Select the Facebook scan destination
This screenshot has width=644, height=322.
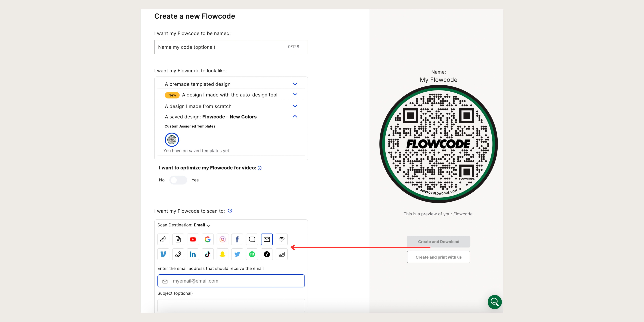237,239
